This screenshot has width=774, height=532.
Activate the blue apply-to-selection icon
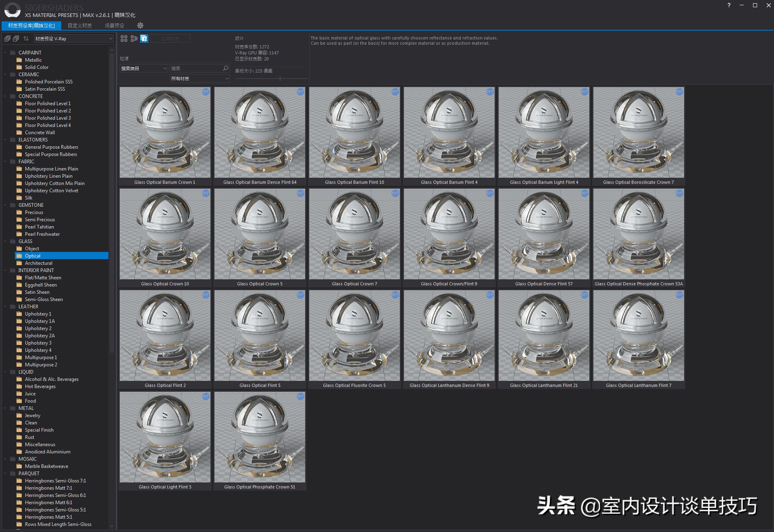pos(144,39)
